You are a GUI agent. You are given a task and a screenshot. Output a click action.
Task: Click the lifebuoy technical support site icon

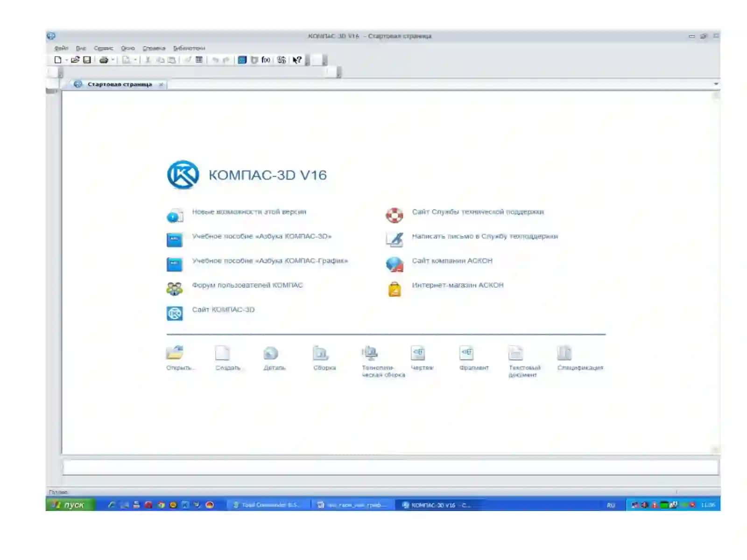tap(395, 215)
